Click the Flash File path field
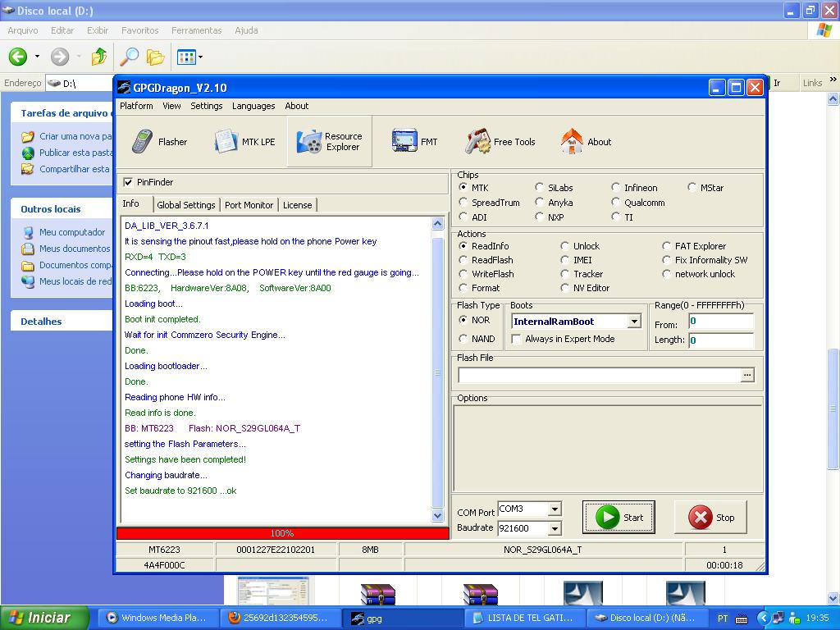The image size is (840, 630). 600,375
